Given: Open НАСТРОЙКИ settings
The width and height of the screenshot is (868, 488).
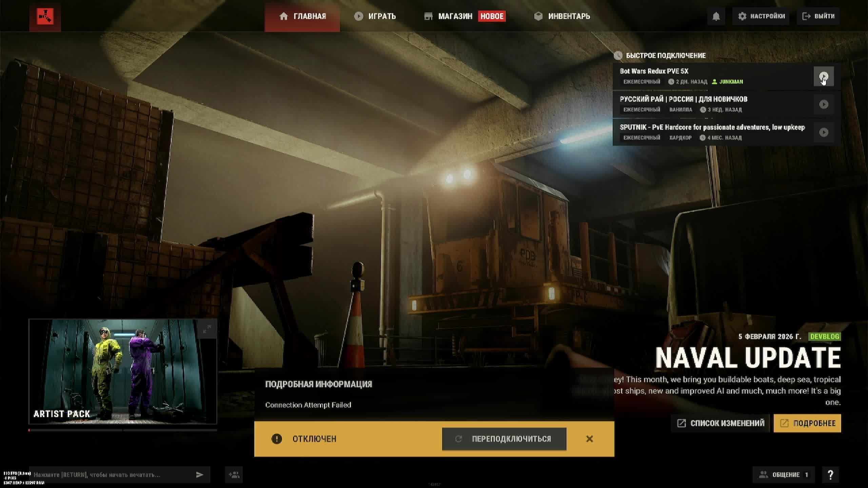Looking at the screenshot, I should (x=761, y=16).
